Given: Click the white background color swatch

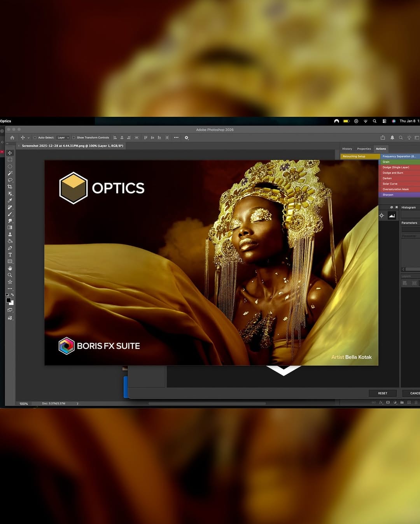Looking at the screenshot, I should click(x=12, y=303).
